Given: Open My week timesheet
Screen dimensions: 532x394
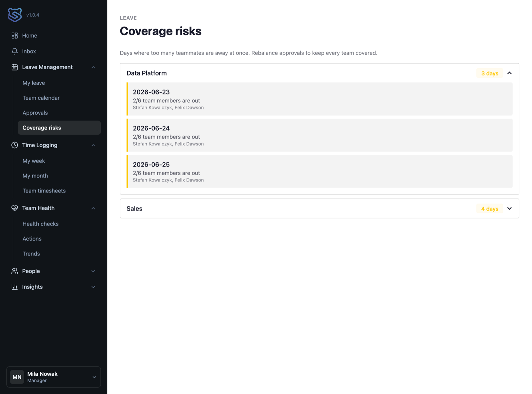Looking at the screenshot, I should point(34,161).
